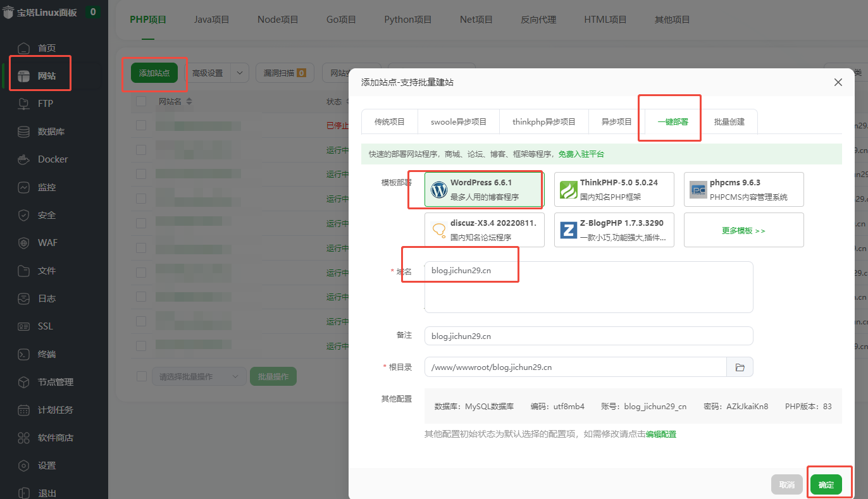Click the discuz speech bubble icon

click(438, 230)
